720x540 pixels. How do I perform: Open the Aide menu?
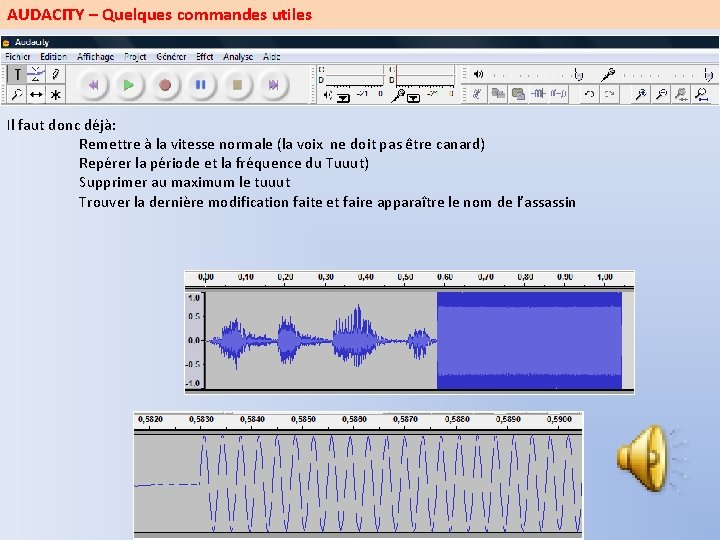click(x=271, y=56)
